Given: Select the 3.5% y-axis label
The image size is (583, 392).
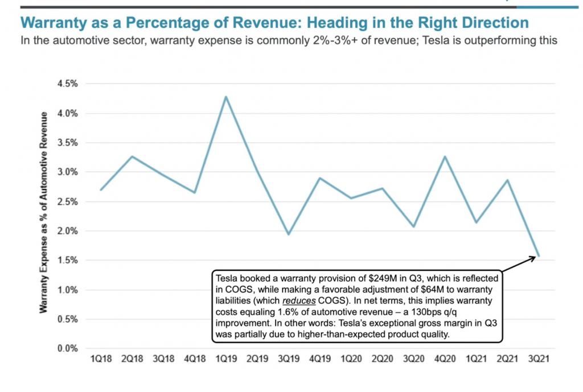Looking at the screenshot, I should point(68,143).
